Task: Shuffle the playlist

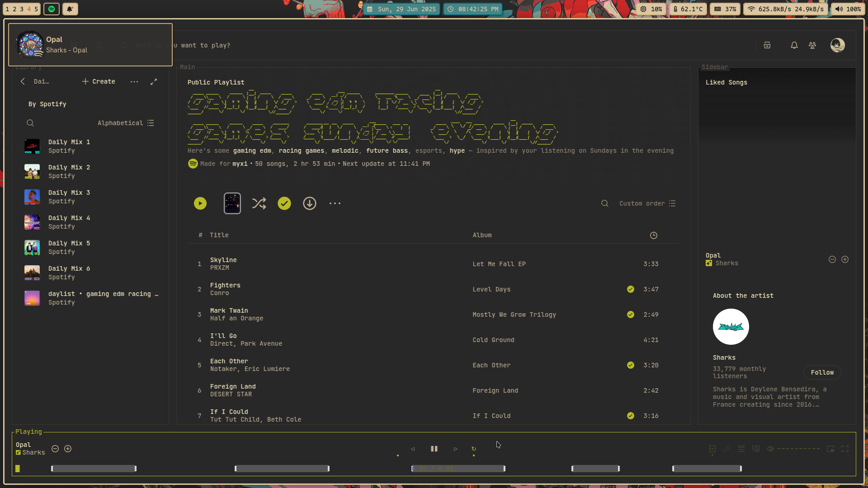Action: (x=259, y=203)
